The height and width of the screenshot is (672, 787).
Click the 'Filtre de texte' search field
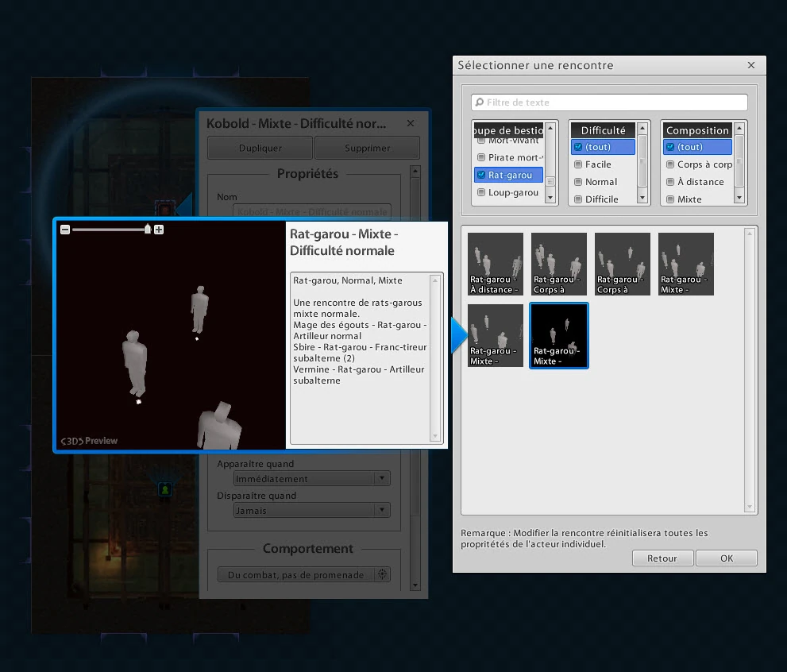pos(609,102)
